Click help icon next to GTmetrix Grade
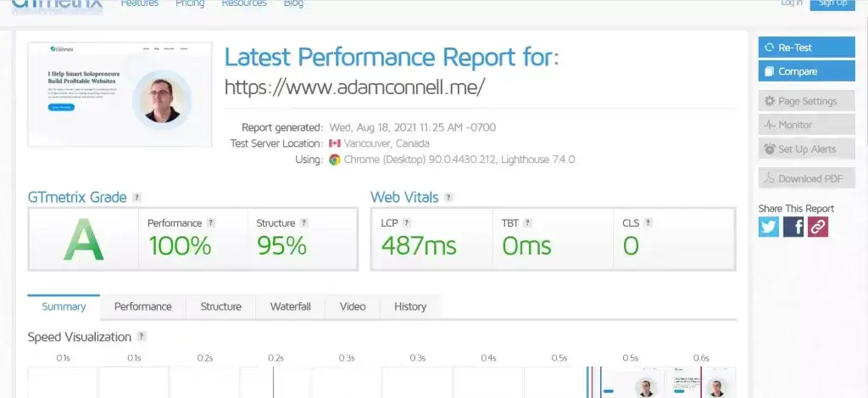Screen dimensions: 868x398 pos(137,198)
